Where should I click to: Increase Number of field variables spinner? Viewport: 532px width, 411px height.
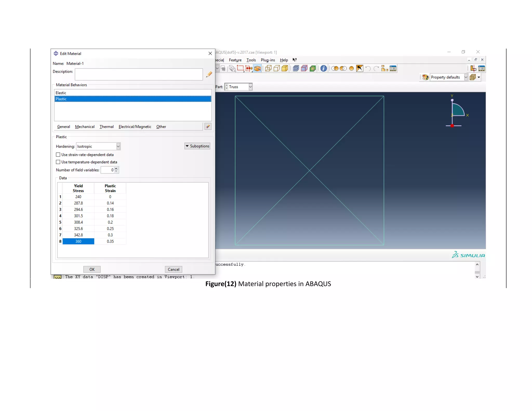pyautogui.click(x=116, y=168)
